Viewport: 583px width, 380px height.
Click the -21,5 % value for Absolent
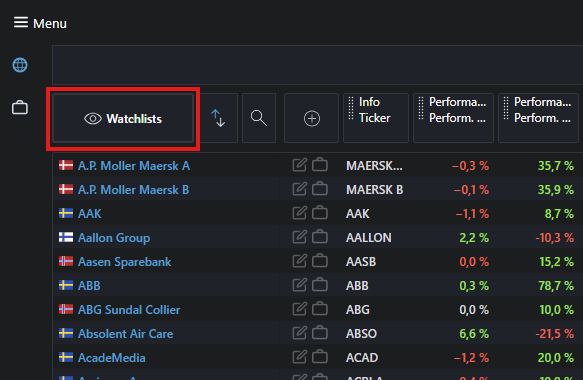[554, 334]
